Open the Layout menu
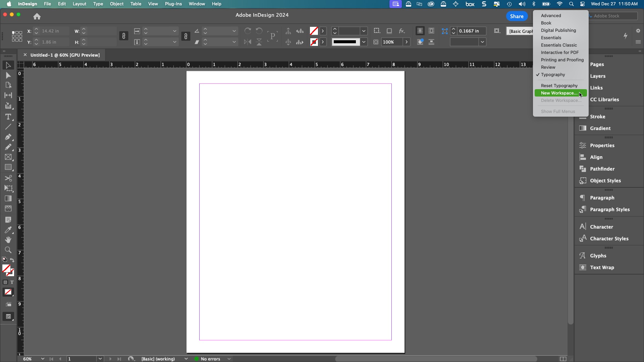This screenshot has height=362, width=644. pos(79,4)
